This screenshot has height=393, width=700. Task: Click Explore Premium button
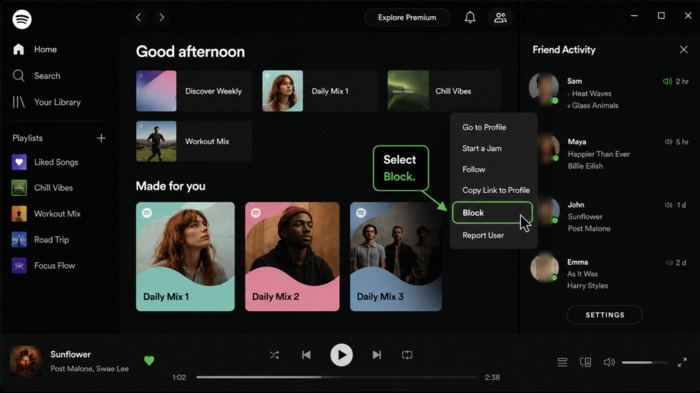tap(407, 17)
